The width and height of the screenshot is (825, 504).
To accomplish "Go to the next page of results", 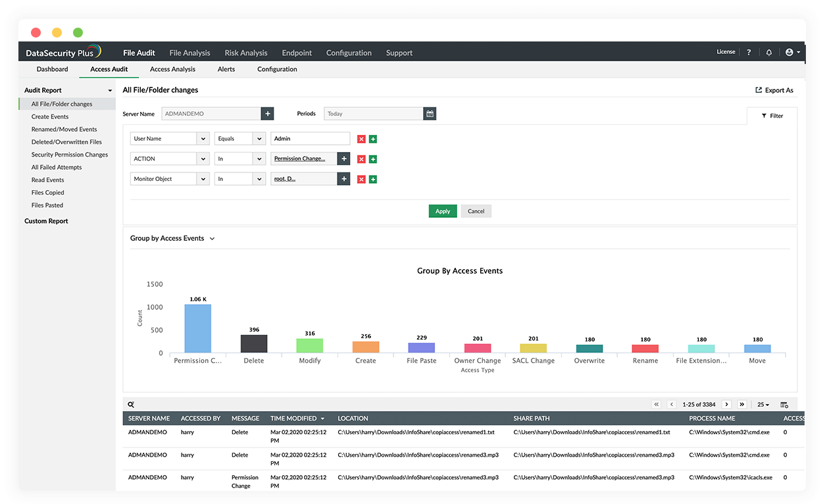I will click(726, 405).
